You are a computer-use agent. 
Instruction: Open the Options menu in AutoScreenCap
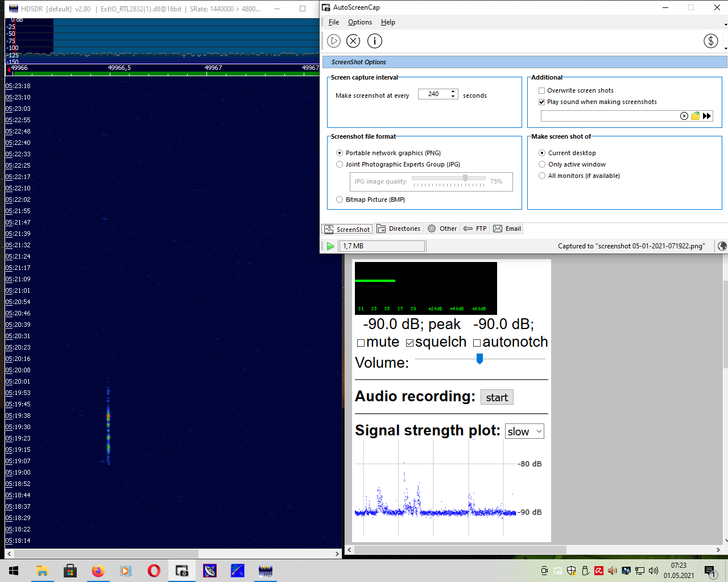[x=360, y=22]
